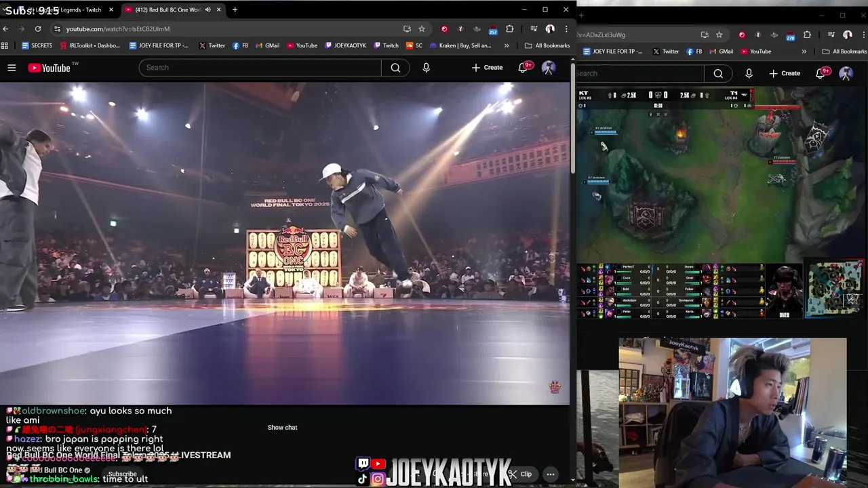Bookmark this page with star in left window
Viewport: 868px width, 488px height.
pos(422,28)
